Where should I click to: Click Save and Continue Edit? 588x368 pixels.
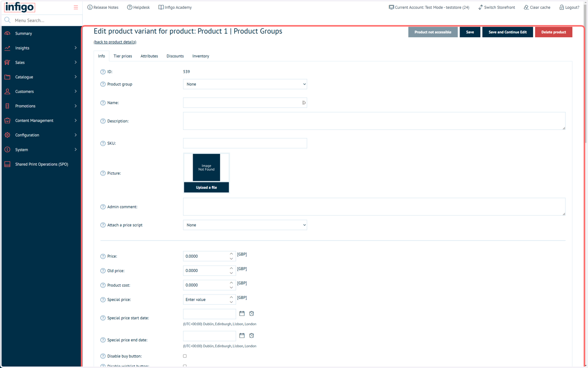coord(508,32)
